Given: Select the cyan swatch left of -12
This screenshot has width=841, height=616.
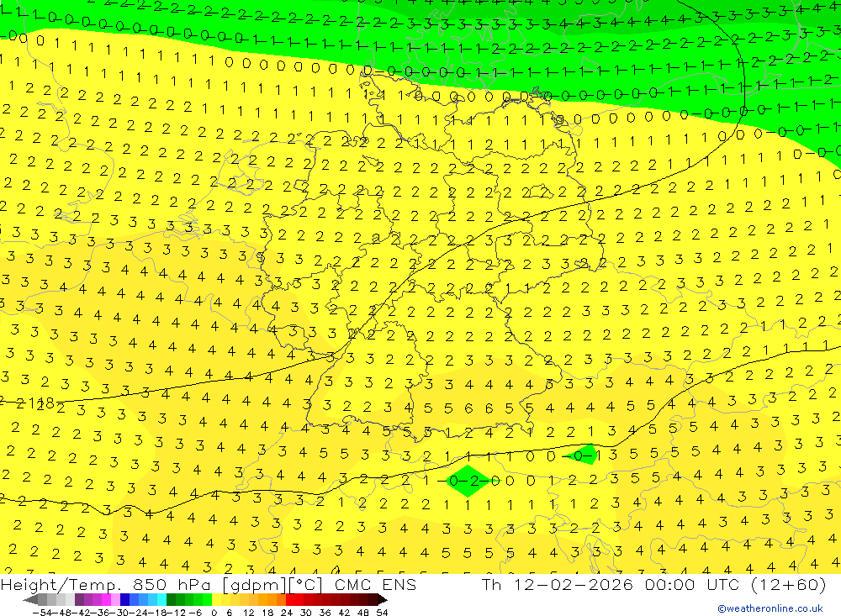Looking at the screenshot, I should tap(161, 600).
